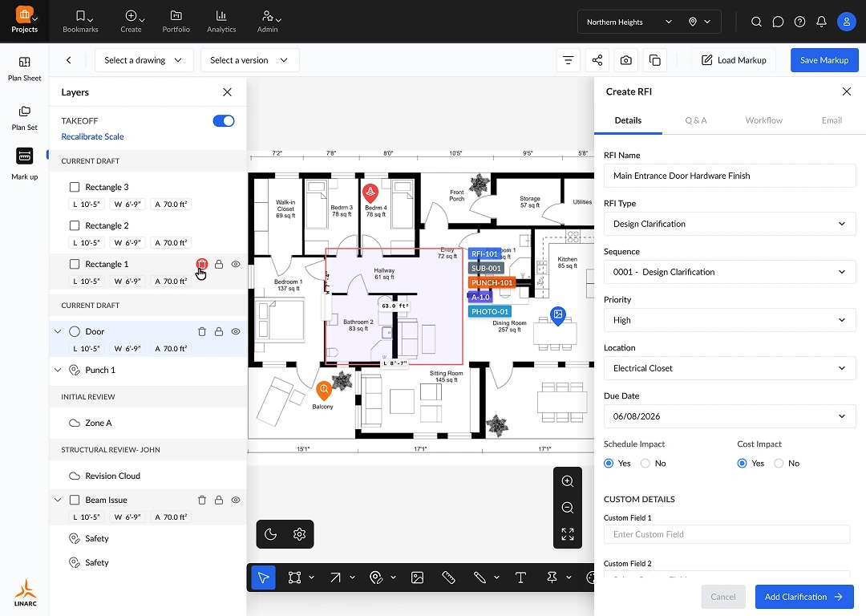Open the Location dropdown

pyautogui.click(x=730, y=368)
